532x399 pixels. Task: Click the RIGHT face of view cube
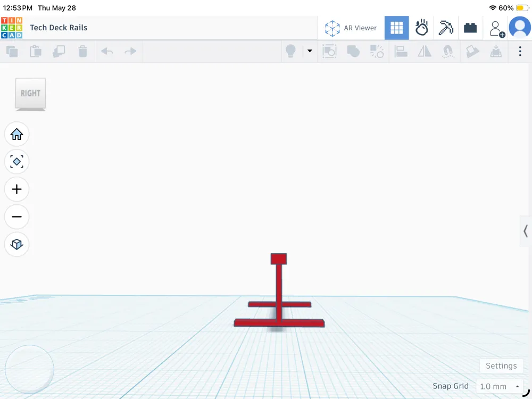coord(30,93)
